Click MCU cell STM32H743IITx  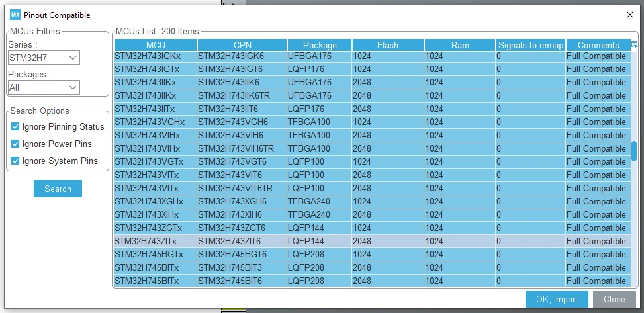point(156,109)
